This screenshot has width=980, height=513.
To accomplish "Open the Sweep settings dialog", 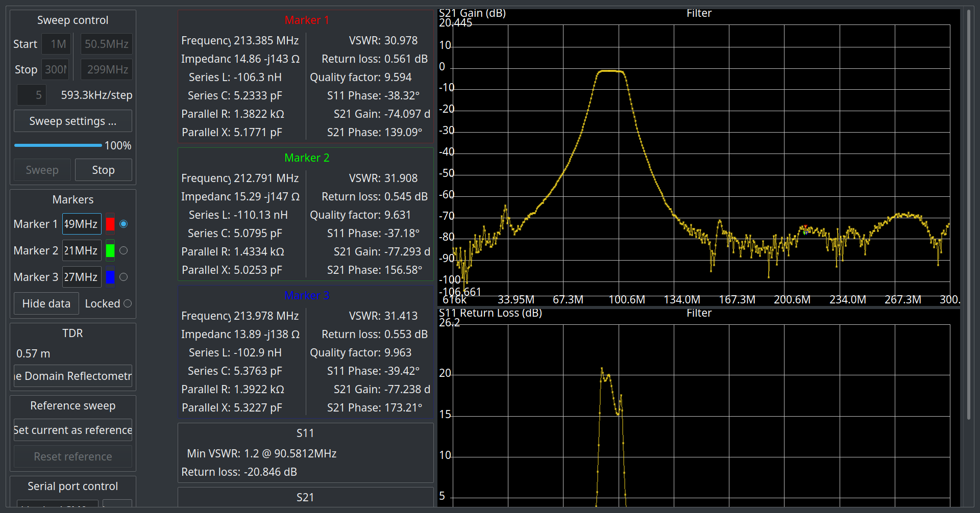I will 72,121.
